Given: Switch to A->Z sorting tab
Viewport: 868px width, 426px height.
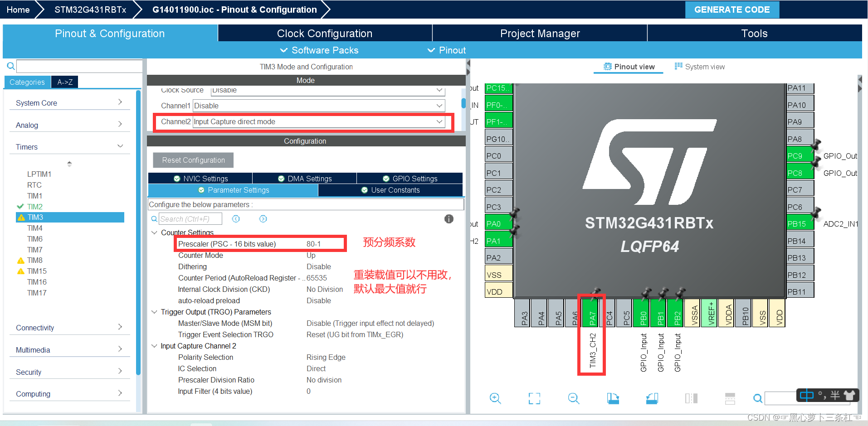Looking at the screenshot, I should tap(65, 82).
